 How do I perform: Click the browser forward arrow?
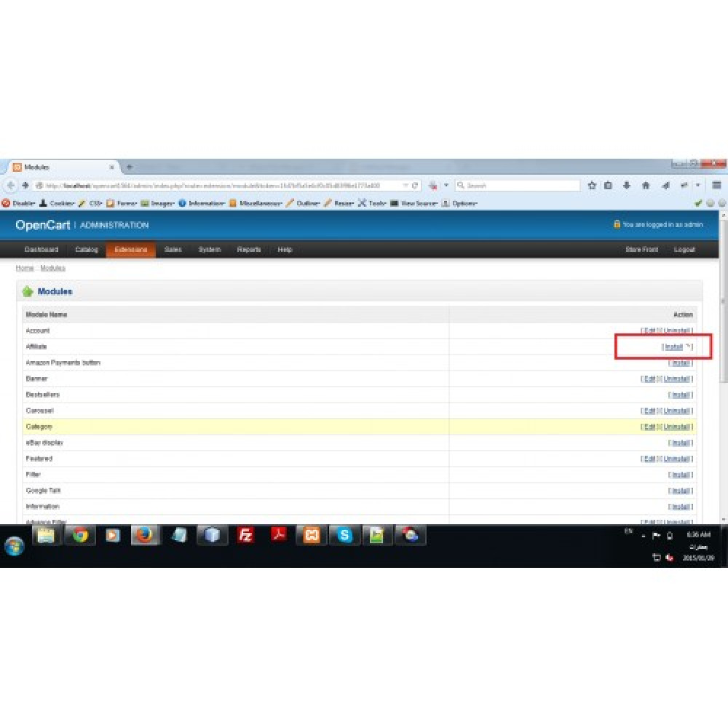(x=25, y=185)
